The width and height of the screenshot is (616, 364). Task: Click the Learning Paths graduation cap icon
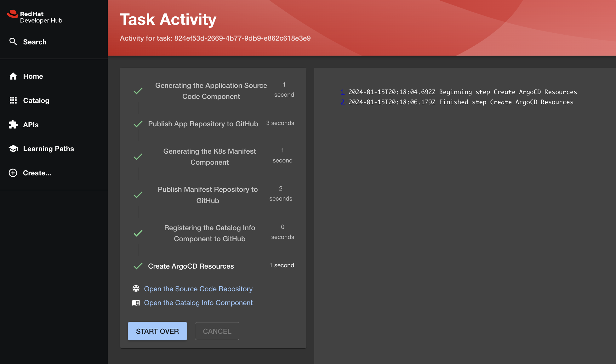[13, 149]
